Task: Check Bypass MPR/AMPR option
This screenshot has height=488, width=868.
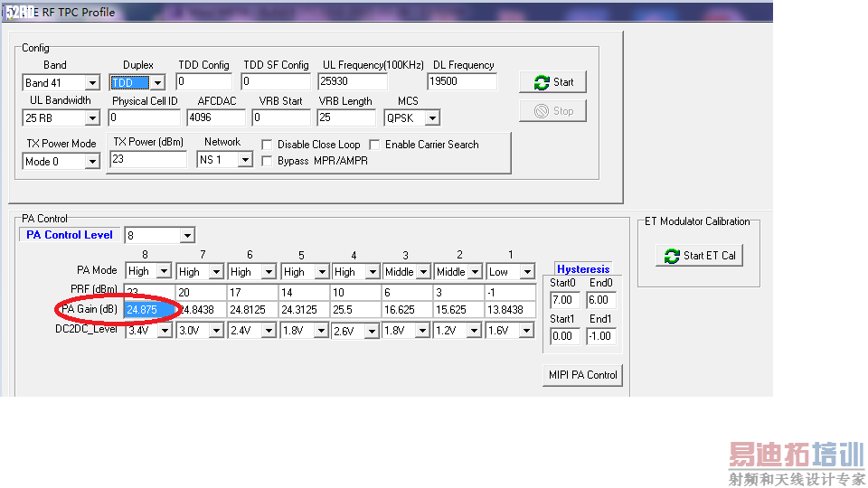Action: point(267,161)
